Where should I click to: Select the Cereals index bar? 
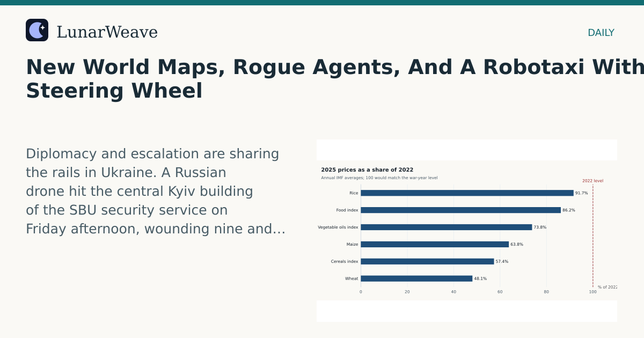pos(427,262)
